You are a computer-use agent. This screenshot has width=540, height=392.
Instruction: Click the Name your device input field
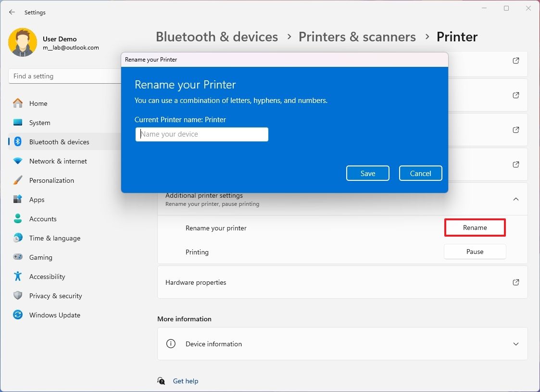(202, 134)
